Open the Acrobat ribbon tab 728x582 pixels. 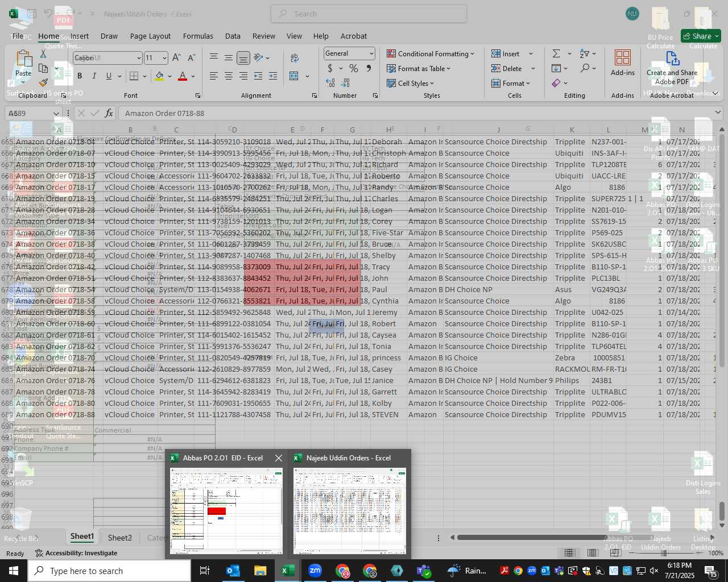[354, 36]
